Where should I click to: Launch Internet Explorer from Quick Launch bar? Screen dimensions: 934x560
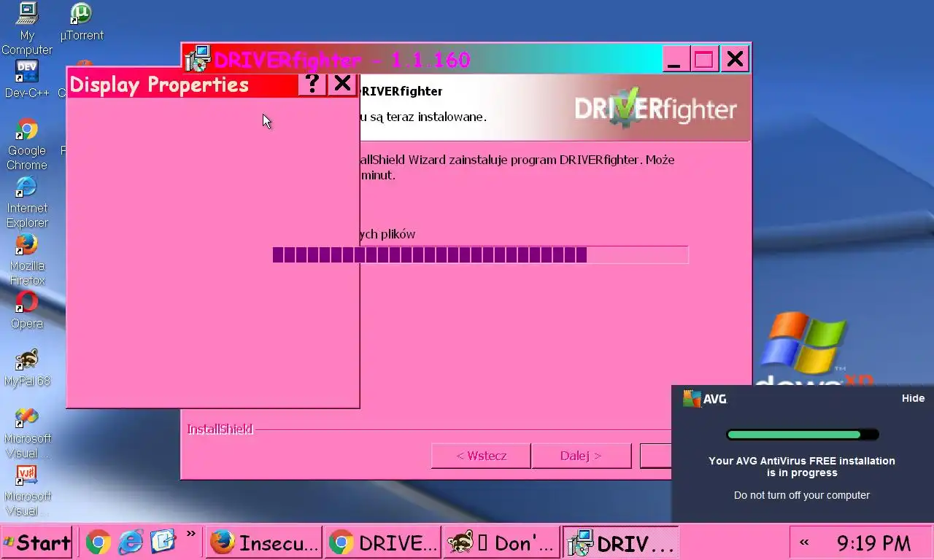point(131,542)
